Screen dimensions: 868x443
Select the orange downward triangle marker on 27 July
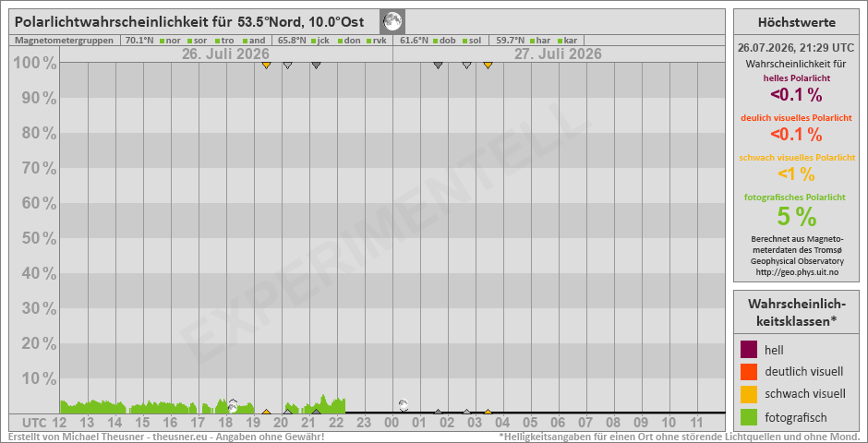coord(488,66)
